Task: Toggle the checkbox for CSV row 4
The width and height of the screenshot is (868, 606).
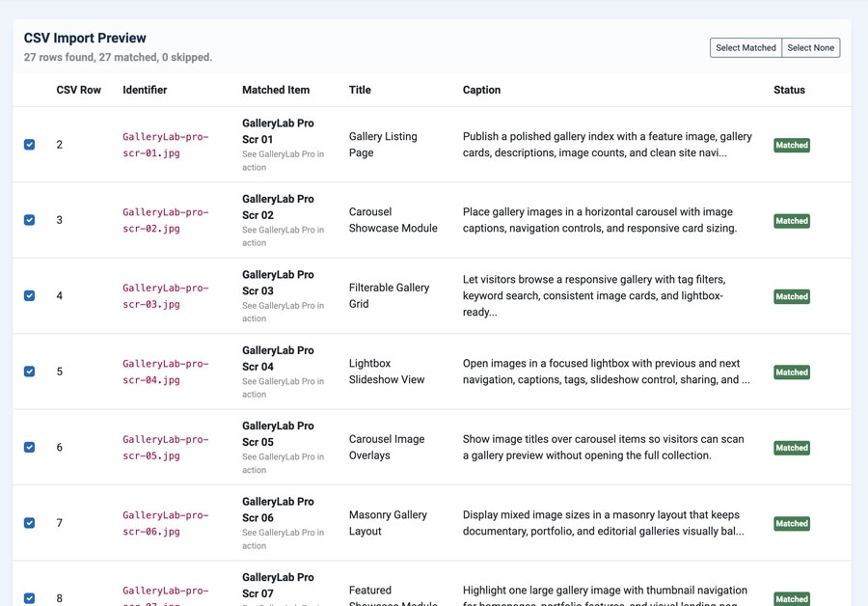Action: pyautogui.click(x=29, y=296)
